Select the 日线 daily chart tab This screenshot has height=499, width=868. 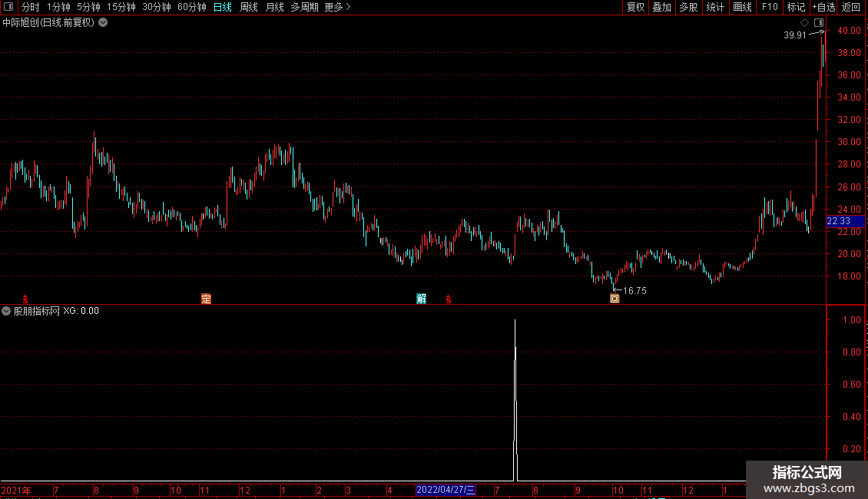[x=223, y=7]
